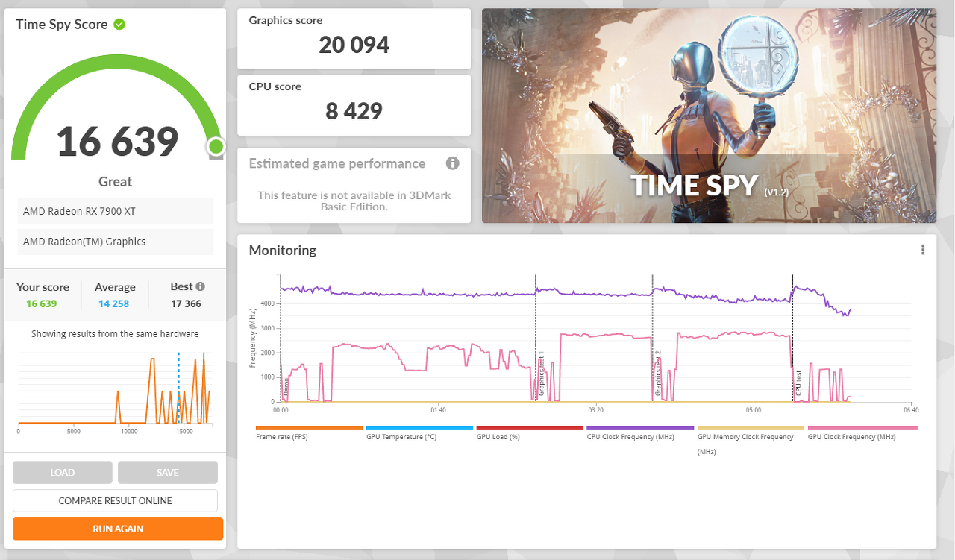The image size is (955, 560).
Task: Toggle CPU Clock Frequency legend swatch
Action: point(640,427)
